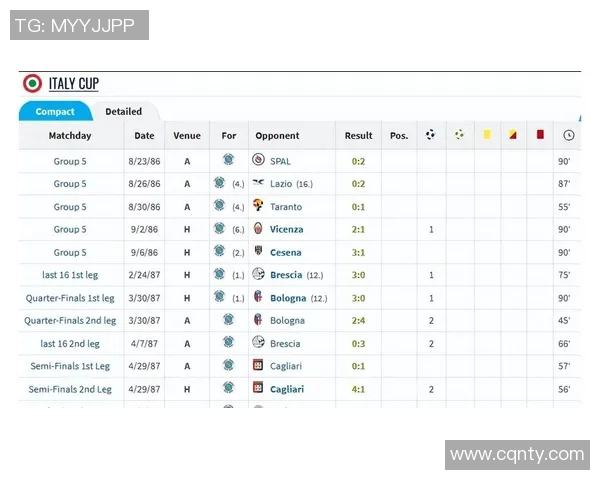Open the Cesena opponent link
The image size is (600, 480).
pos(285,253)
